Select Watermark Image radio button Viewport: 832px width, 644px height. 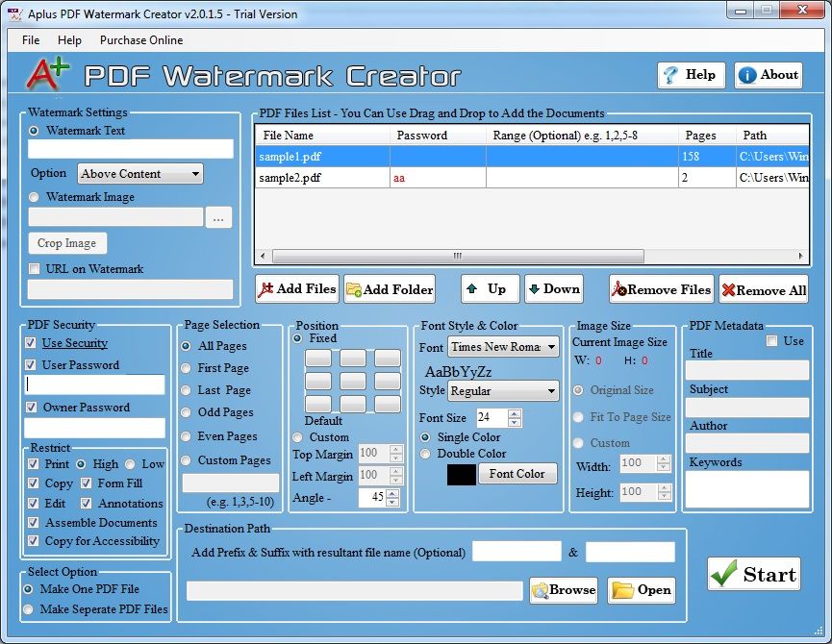click(x=34, y=197)
